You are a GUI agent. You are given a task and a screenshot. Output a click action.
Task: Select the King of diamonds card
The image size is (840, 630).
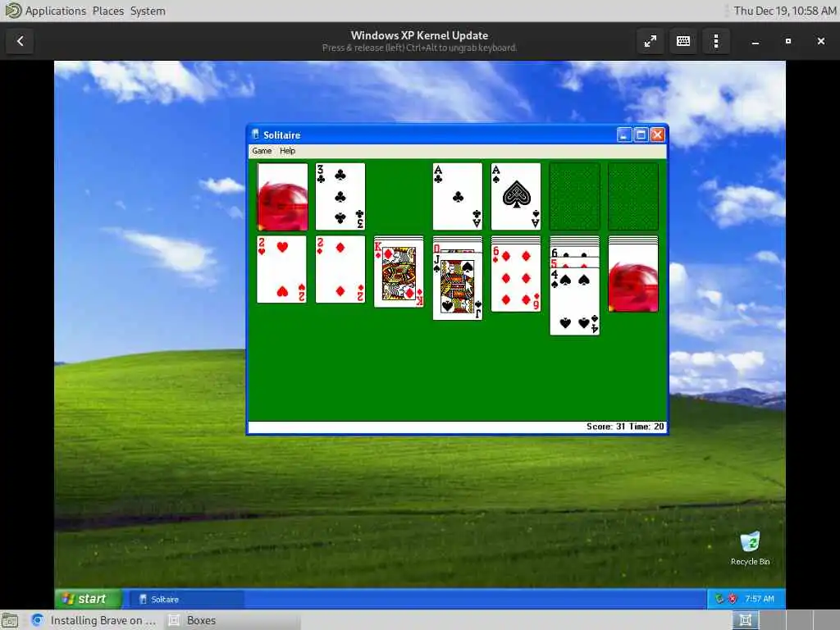pos(399,273)
